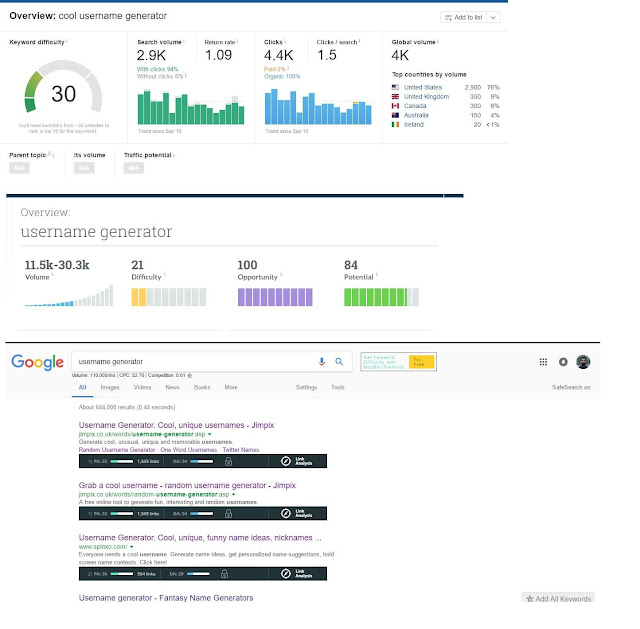Expand the arrow beside www.spinxo.com URL
Image resolution: width=640 pixels, height=629 pixels.
point(132,547)
